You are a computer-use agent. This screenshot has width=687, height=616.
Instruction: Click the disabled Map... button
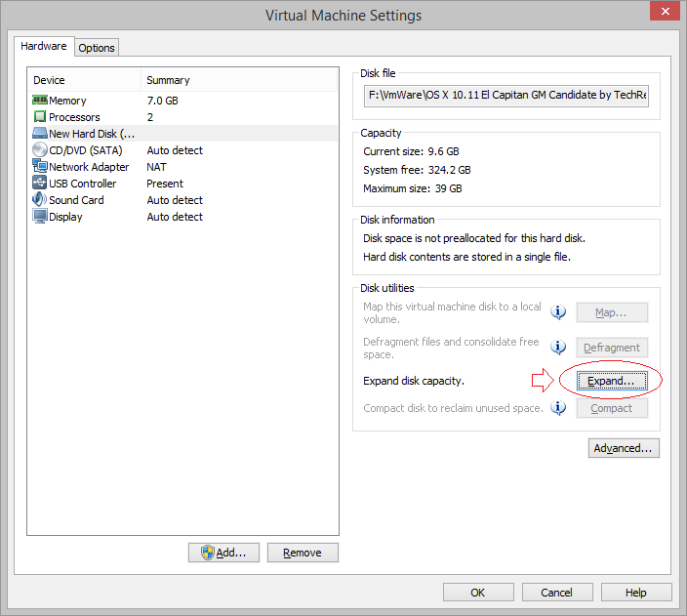(612, 312)
